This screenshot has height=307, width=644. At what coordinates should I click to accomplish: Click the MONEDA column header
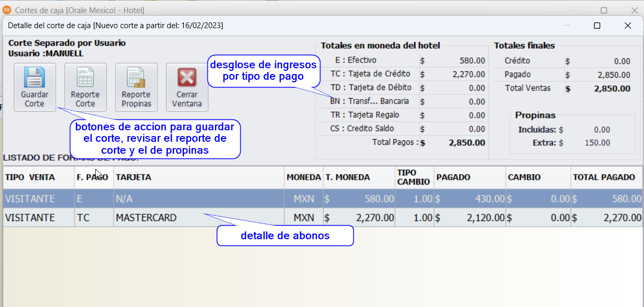pos(304,177)
